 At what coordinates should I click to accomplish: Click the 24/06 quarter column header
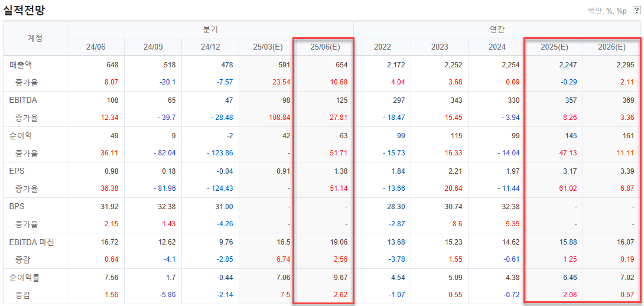click(95, 47)
